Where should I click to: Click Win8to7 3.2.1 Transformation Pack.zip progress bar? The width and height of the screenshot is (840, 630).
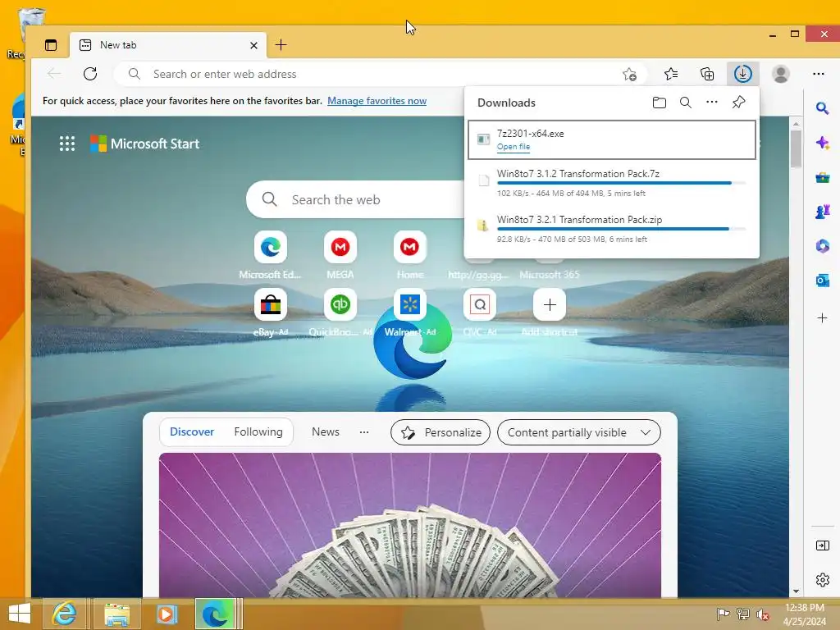(x=622, y=230)
